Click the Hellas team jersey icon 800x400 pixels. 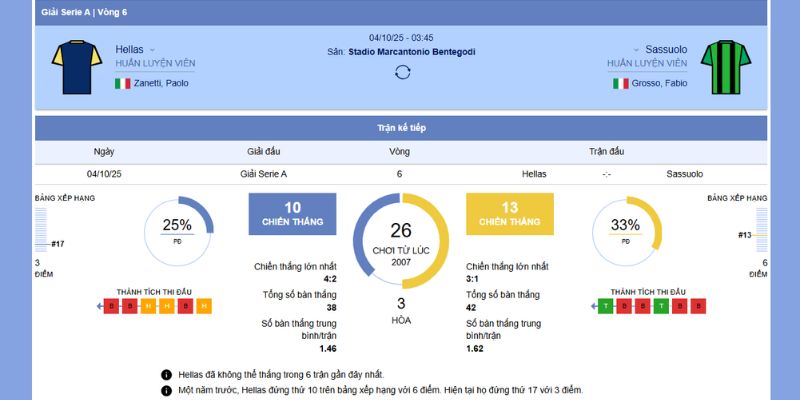pyautogui.click(x=75, y=66)
